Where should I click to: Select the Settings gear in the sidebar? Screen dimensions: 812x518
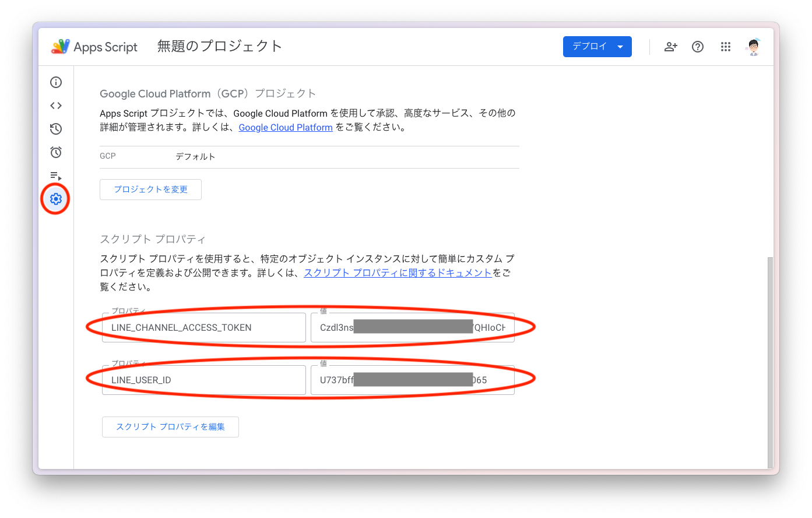pyautogui.click(x=55, y=199)
